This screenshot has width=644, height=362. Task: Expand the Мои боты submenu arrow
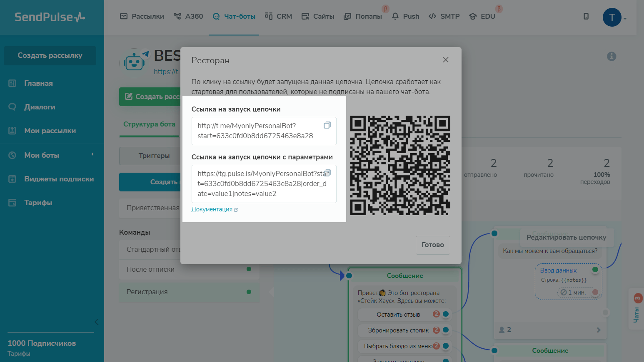(x=92, y=155)
